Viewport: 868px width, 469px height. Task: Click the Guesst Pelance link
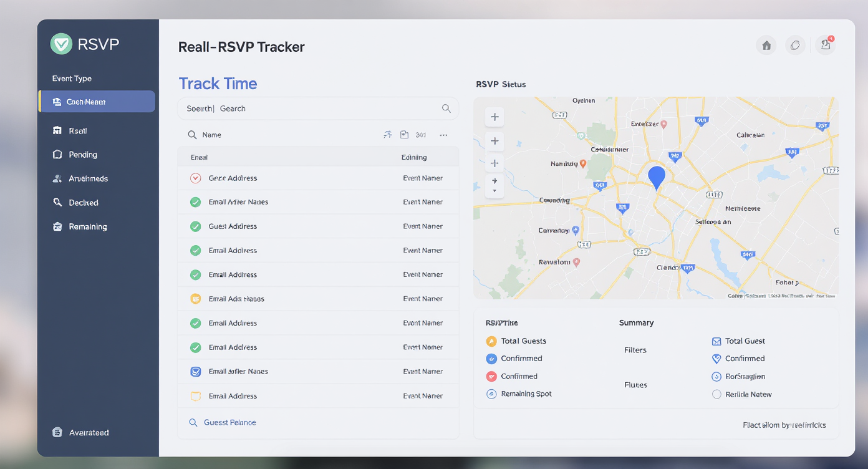pos(229,423)
